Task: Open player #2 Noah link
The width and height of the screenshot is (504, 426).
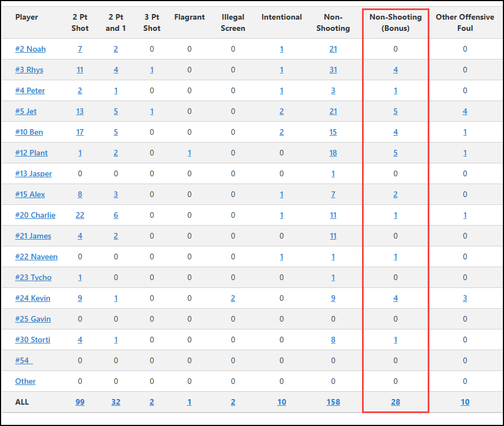Action: (x=30, y=49)
